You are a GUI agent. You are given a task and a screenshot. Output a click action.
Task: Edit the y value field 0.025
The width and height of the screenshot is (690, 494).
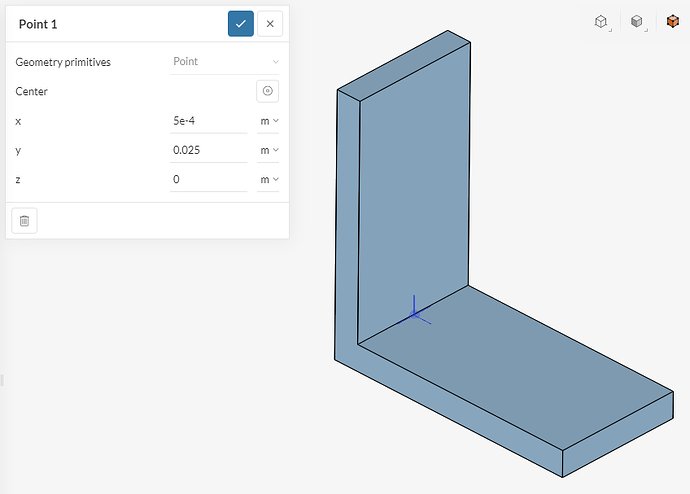coord(209,150)
